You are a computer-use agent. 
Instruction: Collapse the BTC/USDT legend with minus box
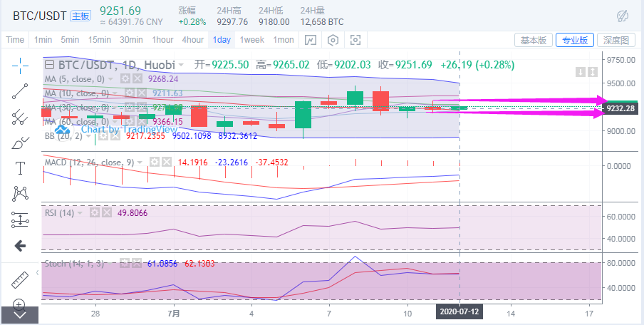pyautogui.click(x=50, y=65)
